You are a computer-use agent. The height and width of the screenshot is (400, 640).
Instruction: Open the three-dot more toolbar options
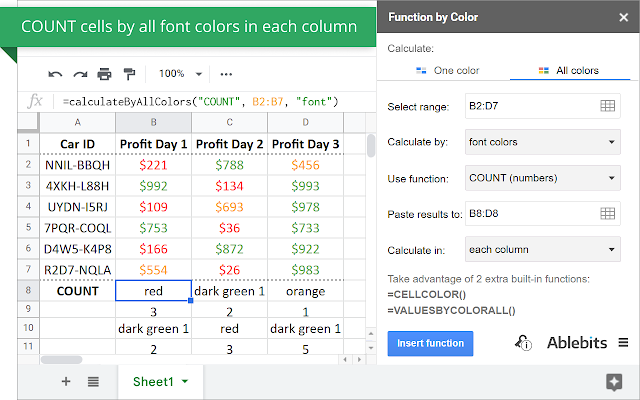click(x=226, y=73)
